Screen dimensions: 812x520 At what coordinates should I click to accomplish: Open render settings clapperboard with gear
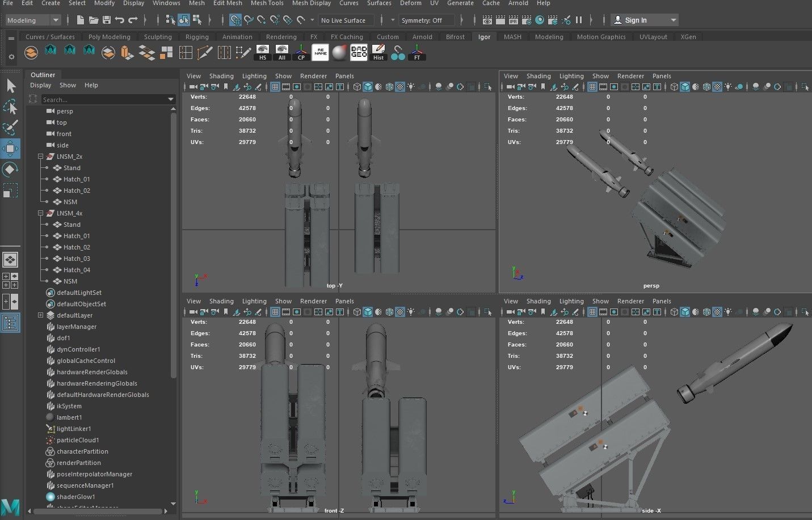[x=527, y=20]
